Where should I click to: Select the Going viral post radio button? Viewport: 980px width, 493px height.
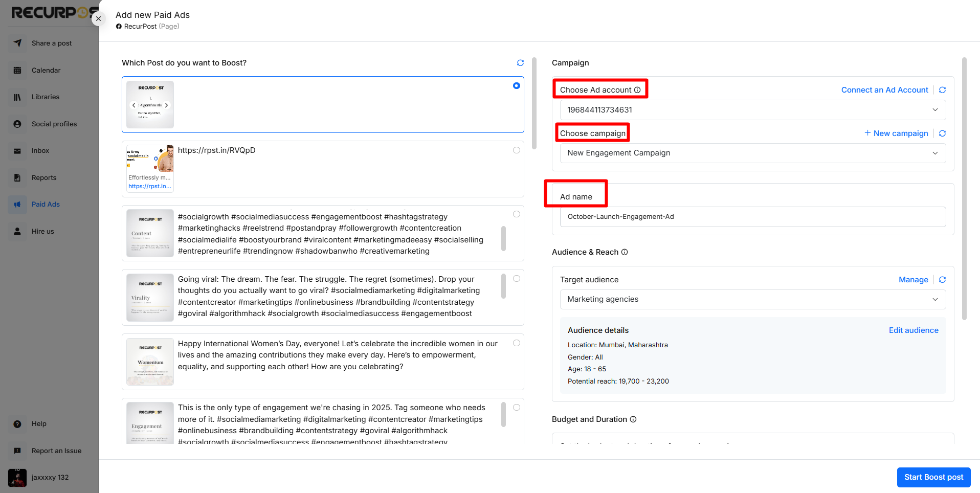[x=517, y=279]
